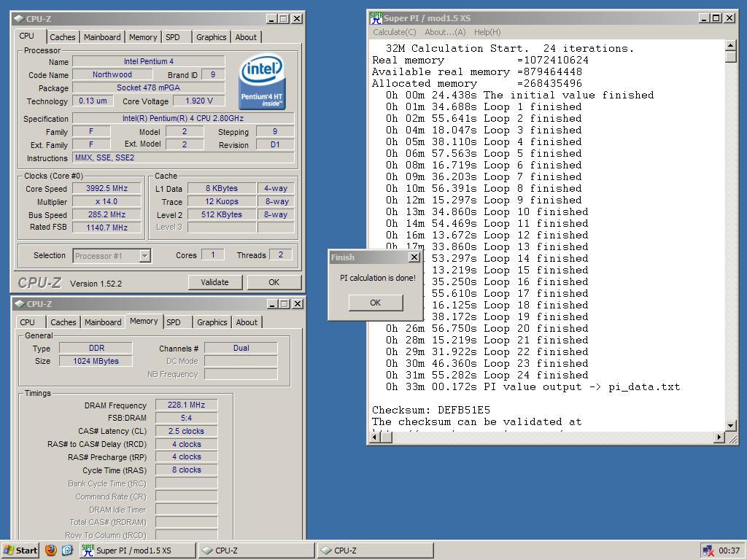Confirm the Finish dialog with OK

(x=376, y=303)
